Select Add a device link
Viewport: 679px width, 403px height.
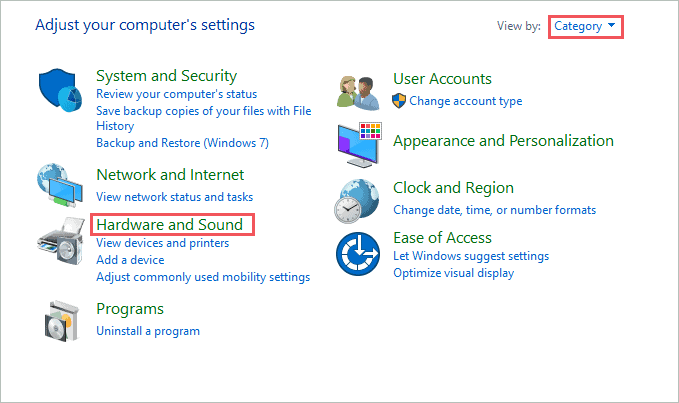[x=130, y=260]
